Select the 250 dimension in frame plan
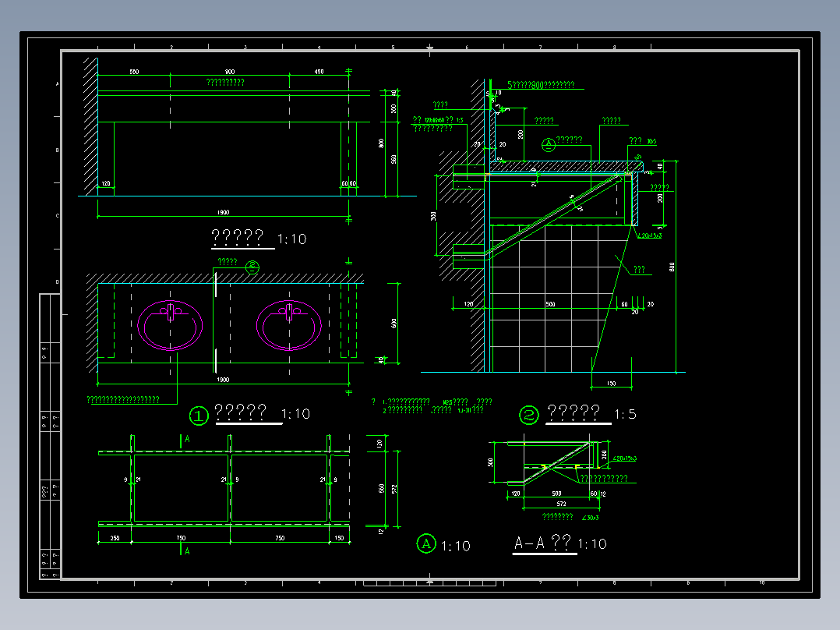Image resolution: width=840 pixels, height=630 pixels. 115,538
